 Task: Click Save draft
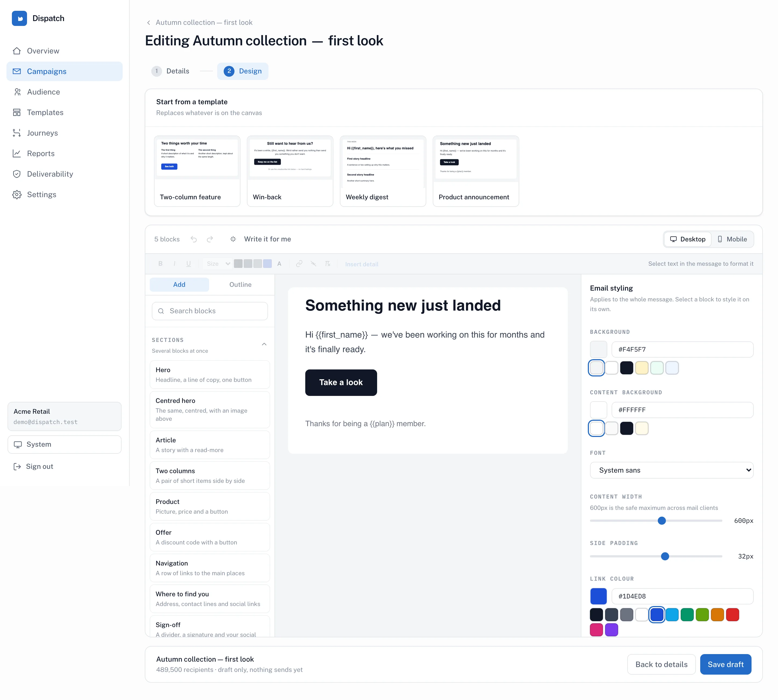726,664
